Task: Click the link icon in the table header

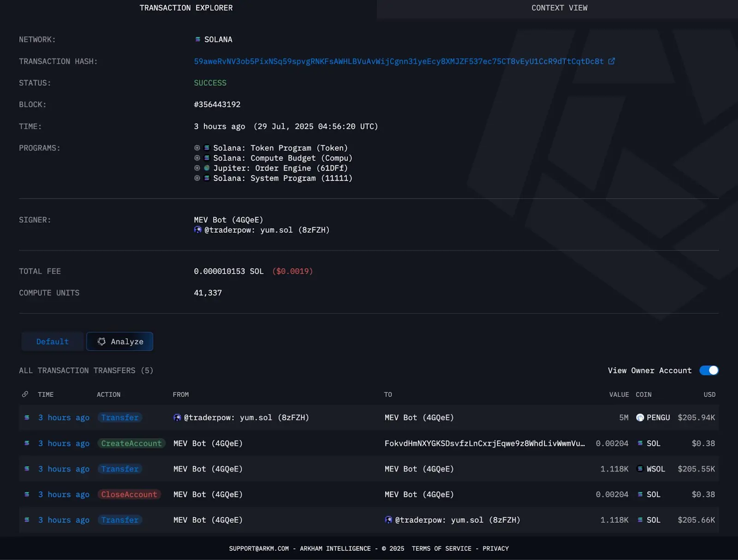Action: click(25, 394)
